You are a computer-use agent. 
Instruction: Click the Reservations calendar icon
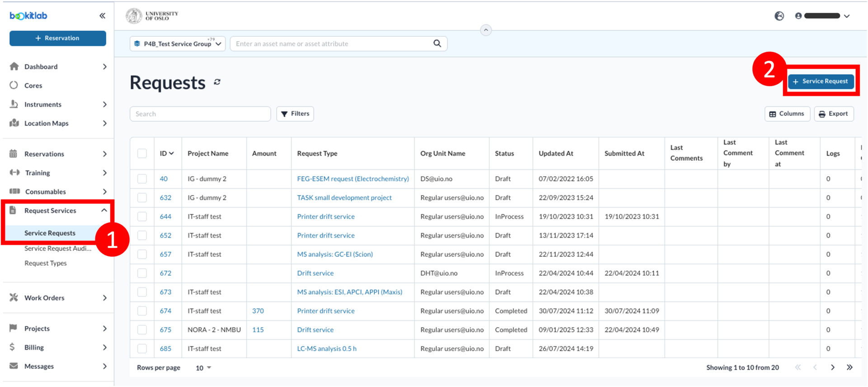point(14,154)
